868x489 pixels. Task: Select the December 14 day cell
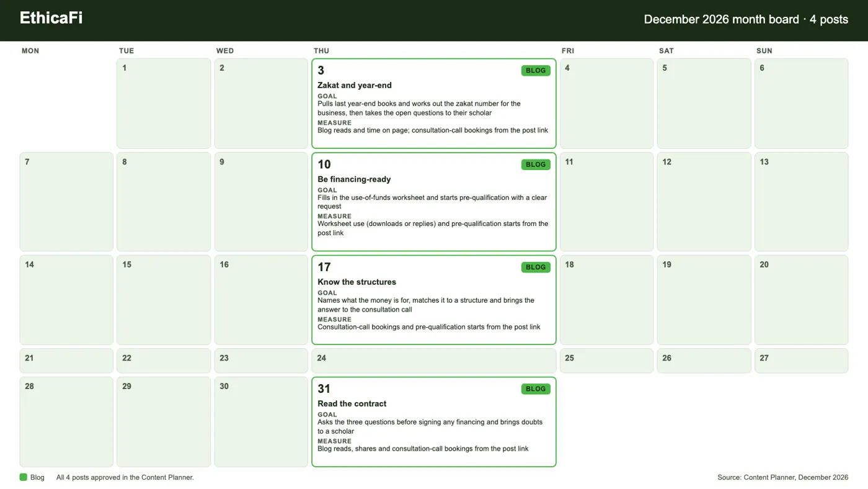(66, 300)
